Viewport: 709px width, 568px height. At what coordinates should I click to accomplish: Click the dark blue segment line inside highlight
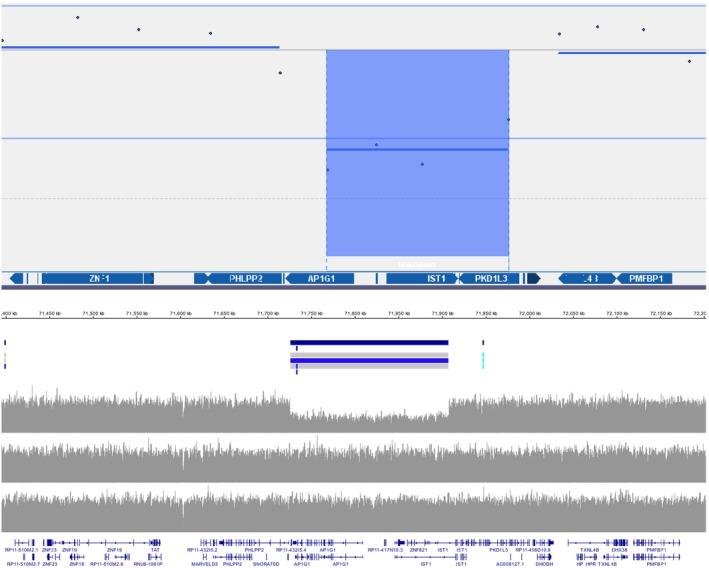tap(417, 150)
